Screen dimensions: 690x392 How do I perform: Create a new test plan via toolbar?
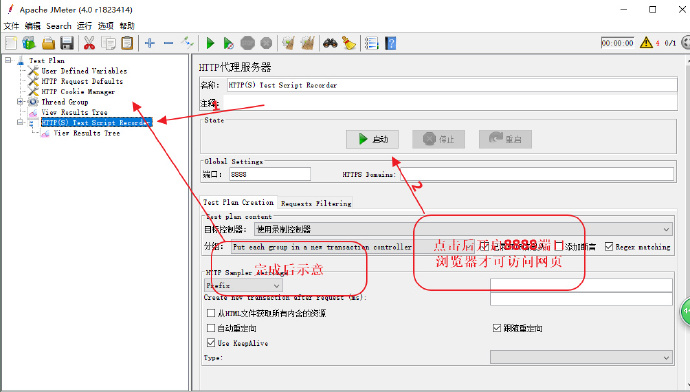click(x=11, y=43)
